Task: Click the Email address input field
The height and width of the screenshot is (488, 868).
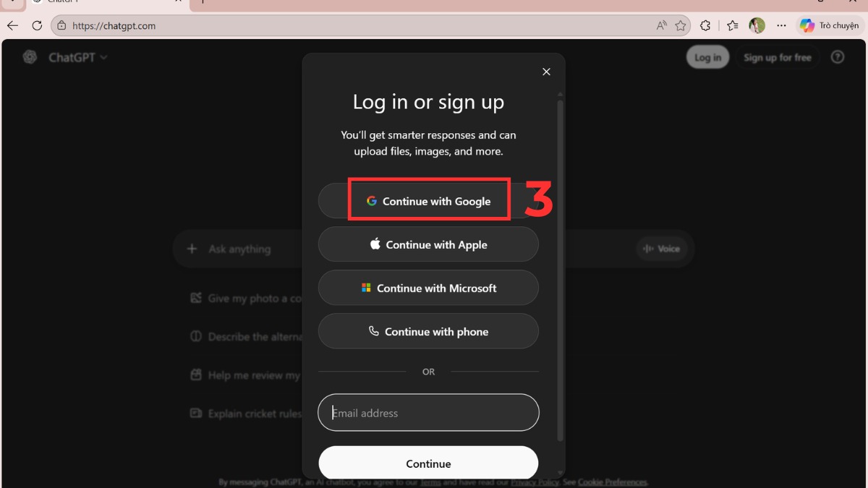Action: coord(428,413)
